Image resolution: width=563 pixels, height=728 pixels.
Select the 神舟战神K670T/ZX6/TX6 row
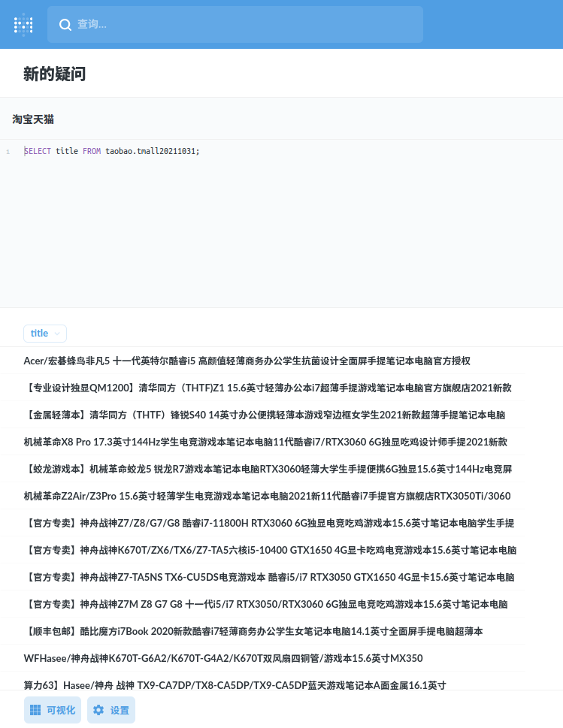pyautogui.click(x=262, y=550)
